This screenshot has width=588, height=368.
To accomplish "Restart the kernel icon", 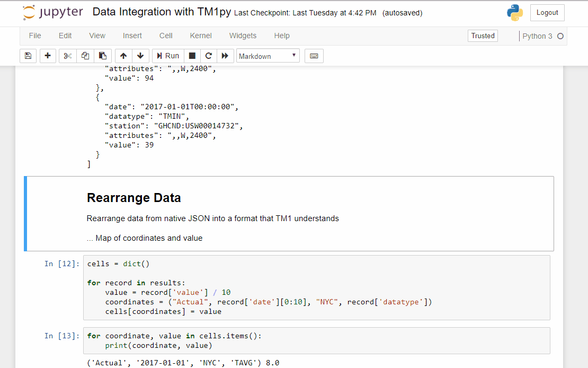I will tap(209, 56).
